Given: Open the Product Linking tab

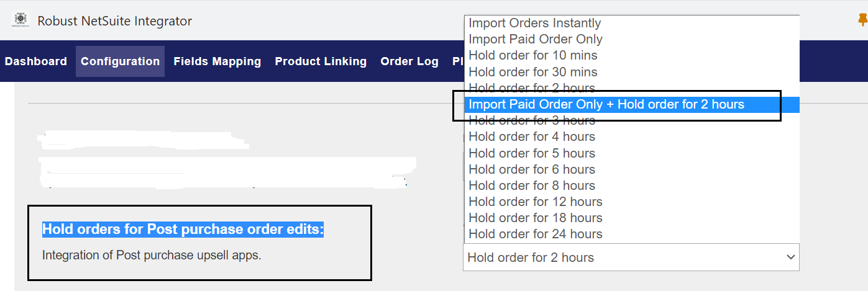Looking at the screenshot, I should (321, 61).
